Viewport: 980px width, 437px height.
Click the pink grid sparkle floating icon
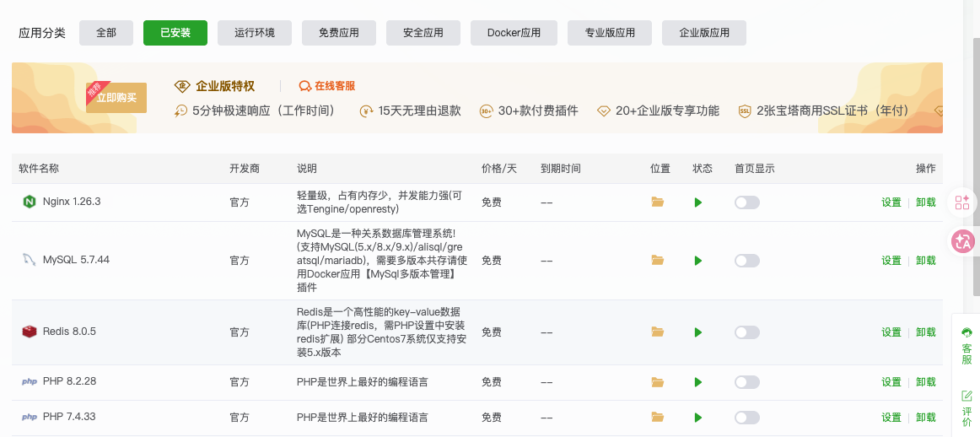(x=962, y=202)
